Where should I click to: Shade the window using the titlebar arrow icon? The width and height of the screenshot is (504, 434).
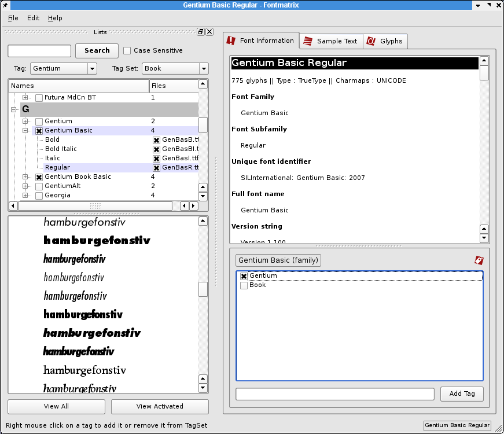pyautogui.click(x=477, y=5)
